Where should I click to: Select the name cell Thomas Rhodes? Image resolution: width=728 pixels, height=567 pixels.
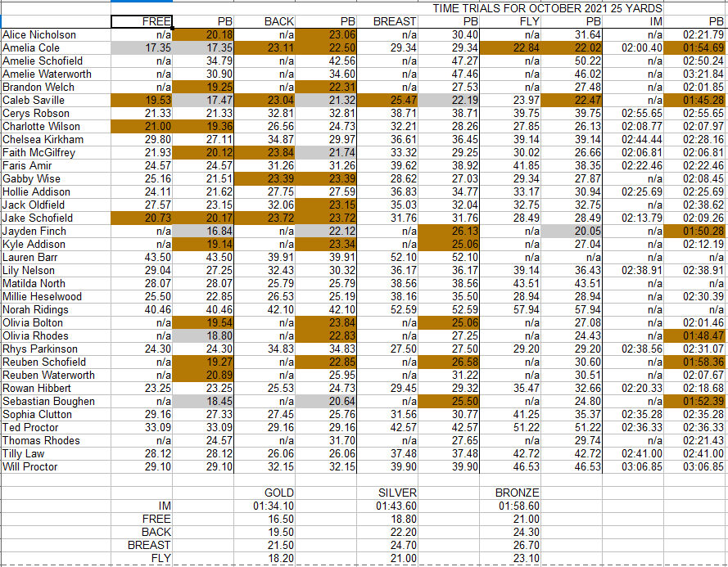(56, 440)
